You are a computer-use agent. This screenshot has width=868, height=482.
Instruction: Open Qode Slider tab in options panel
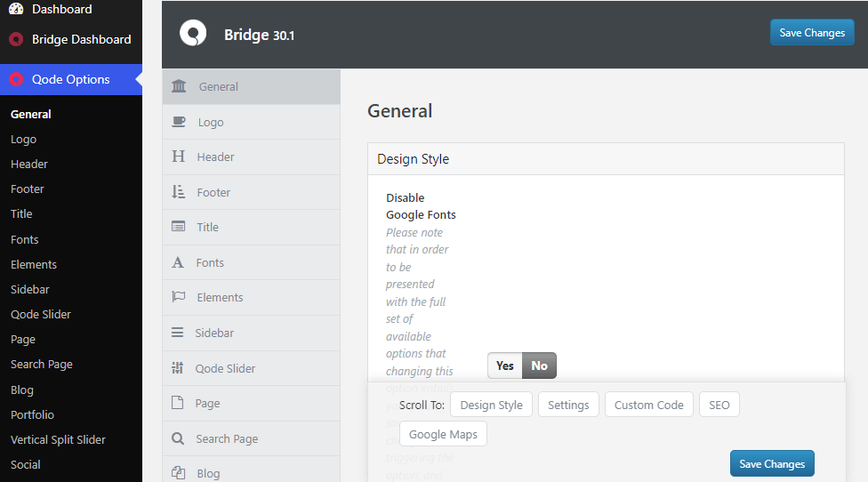(252, 368)
